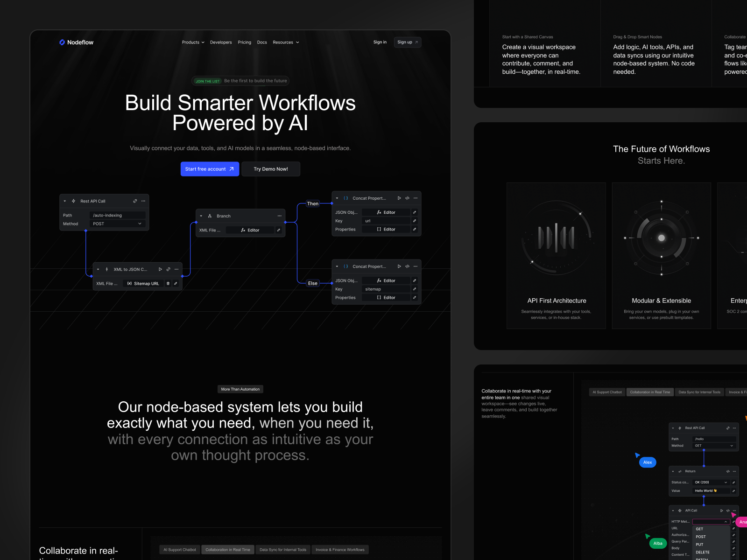This screenshot has width=747, height=560.
Task: Switch to the Collaboration in Real Time tab
Action: tap(228, 549)
